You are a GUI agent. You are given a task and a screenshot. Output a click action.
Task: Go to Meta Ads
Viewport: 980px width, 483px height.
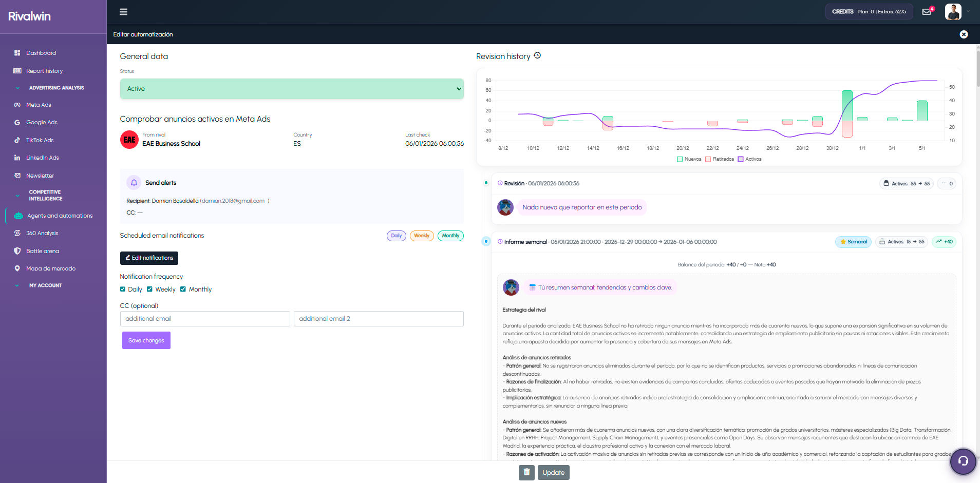39,105
